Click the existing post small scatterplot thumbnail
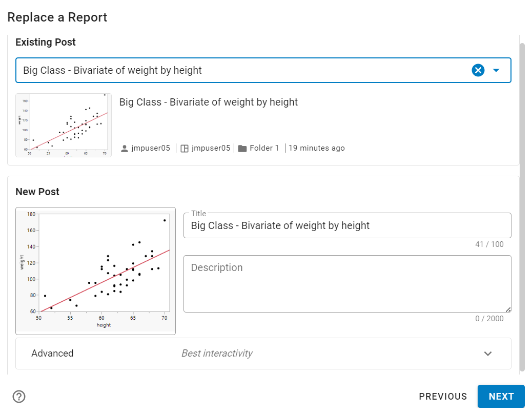Screen dimensions: 532x415 64,125
